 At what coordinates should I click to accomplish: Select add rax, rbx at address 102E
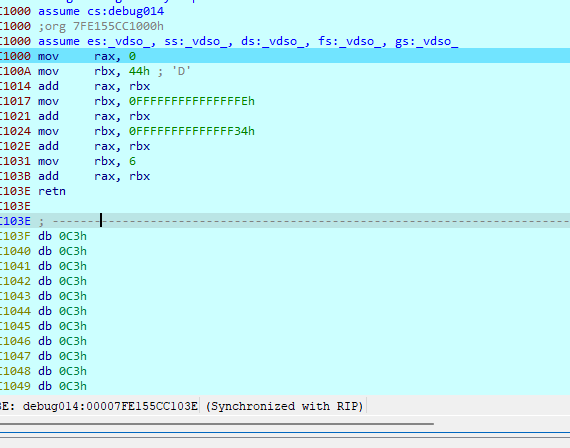click(94, 146)
